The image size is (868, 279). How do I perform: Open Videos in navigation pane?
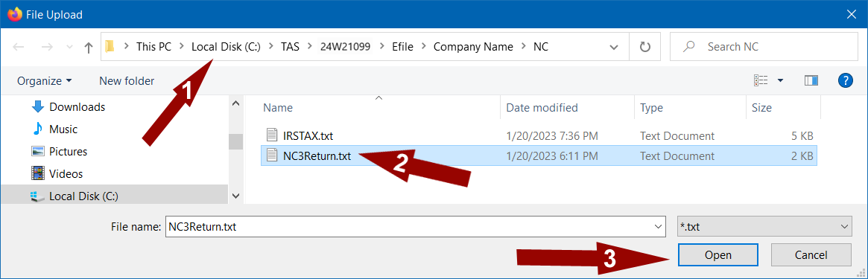click(x=66, y=173)
